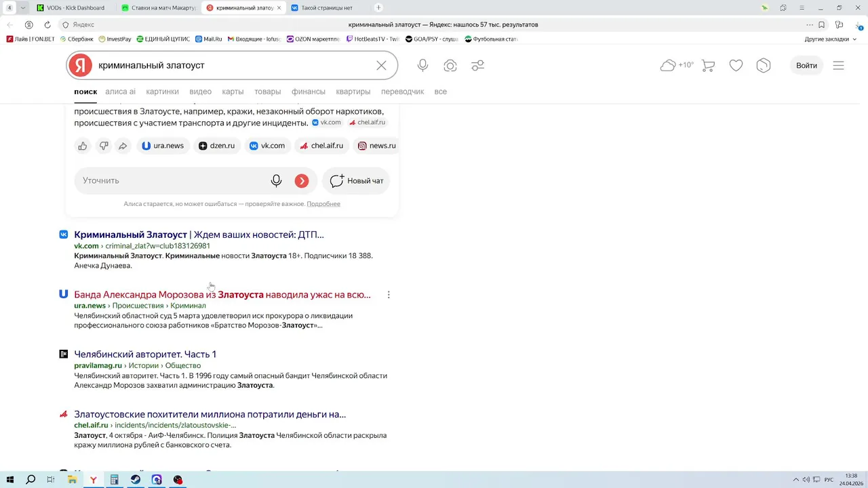Open Calculator from the taskbar

115,480
